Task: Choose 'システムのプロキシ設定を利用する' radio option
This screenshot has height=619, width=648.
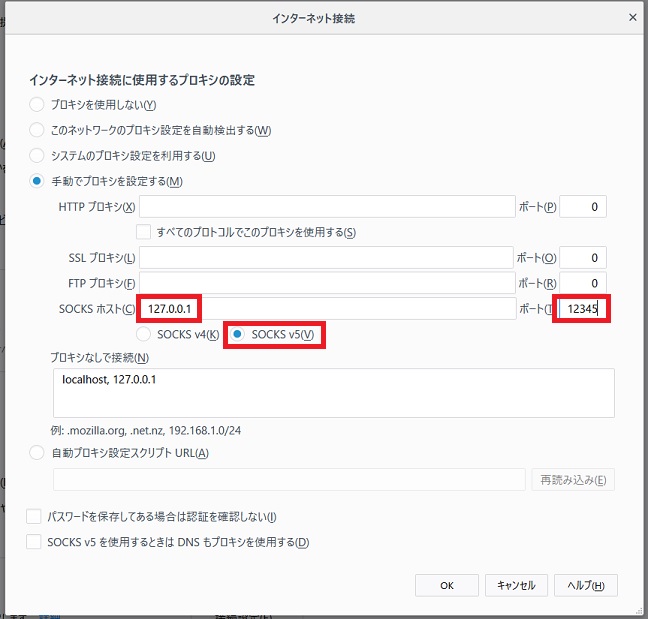Action: click(37, 155)
